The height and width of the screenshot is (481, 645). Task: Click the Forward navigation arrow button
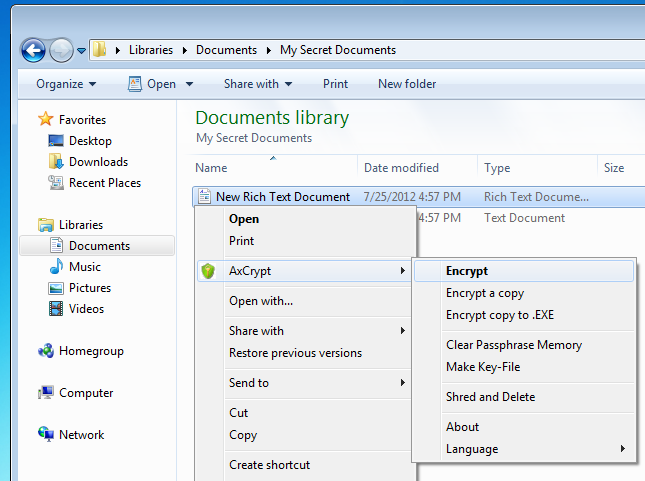point(61,50)
